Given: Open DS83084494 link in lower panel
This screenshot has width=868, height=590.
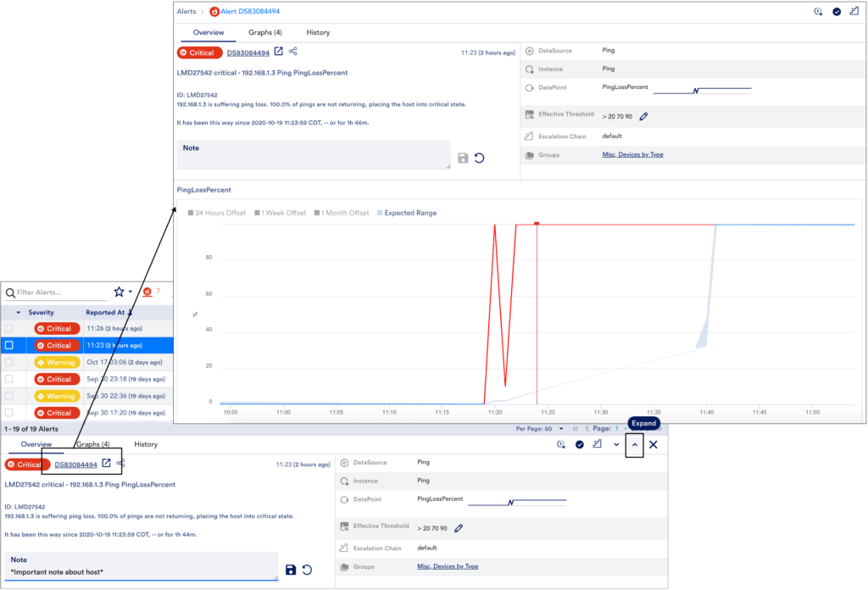Looking at the screenshot, I should 75,465.
